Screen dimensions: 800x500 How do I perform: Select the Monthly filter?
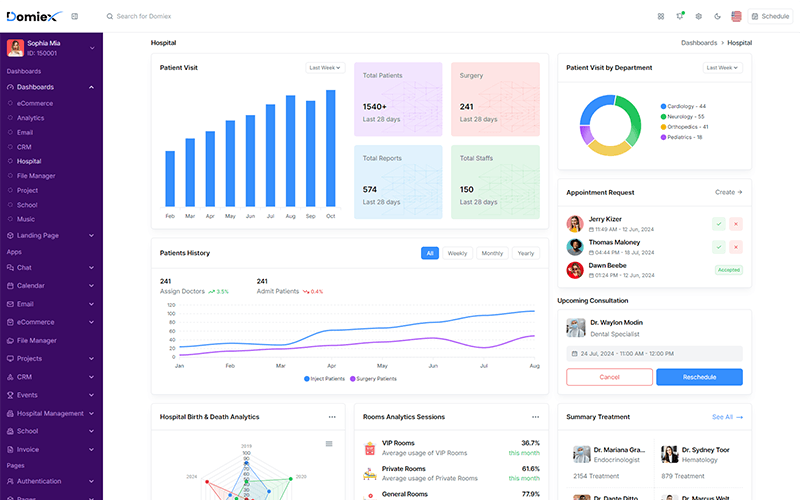point(492,253)
